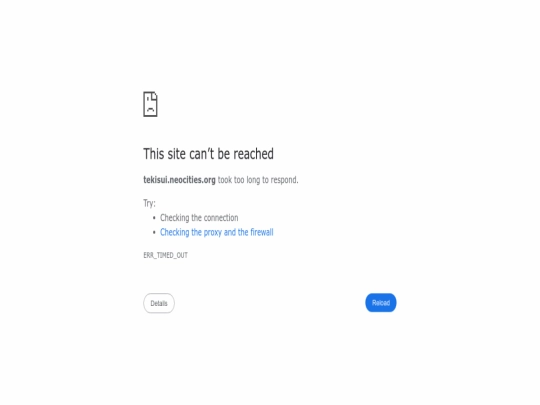540x405 pixels.
Task: Click the 'Try:' label
Action: 149,203
